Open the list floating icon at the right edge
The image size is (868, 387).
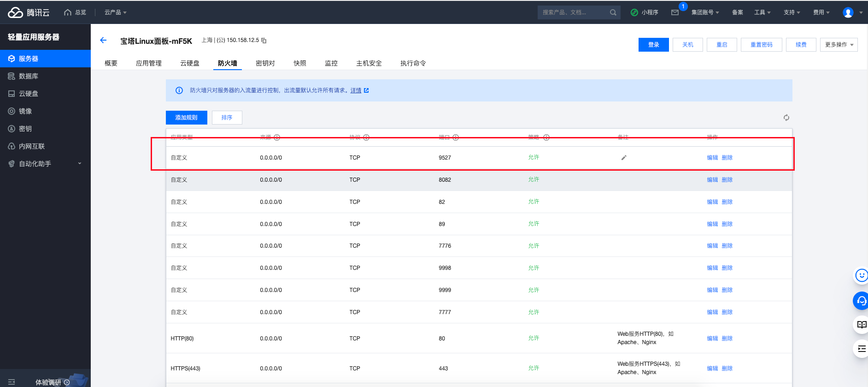point(861,349)
